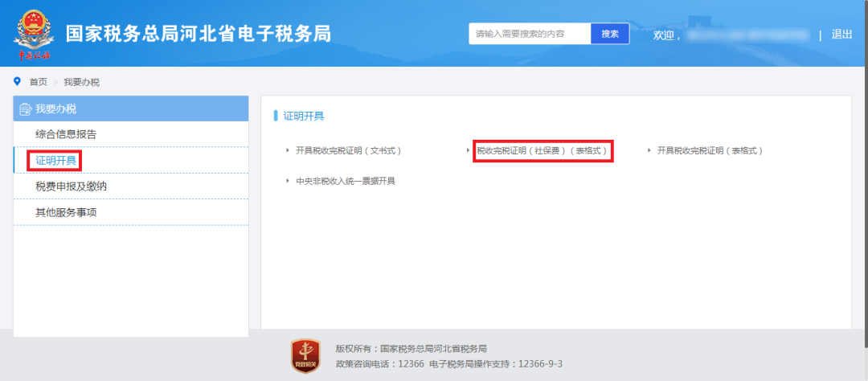This screenshot has height=381, width=868.
Task: Click the search input field
Action: click(x=530, y=34)
